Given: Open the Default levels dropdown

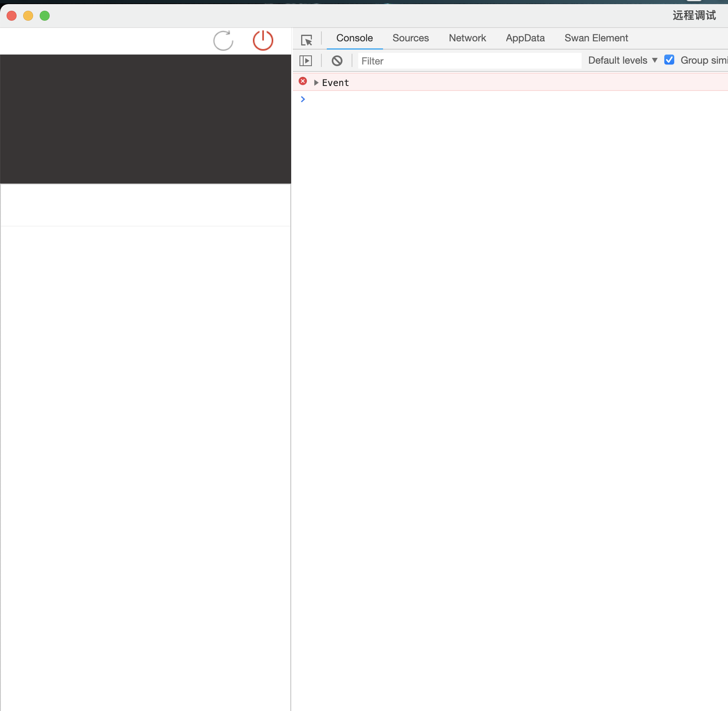Looking at the screenshot, I should [623, 60].
